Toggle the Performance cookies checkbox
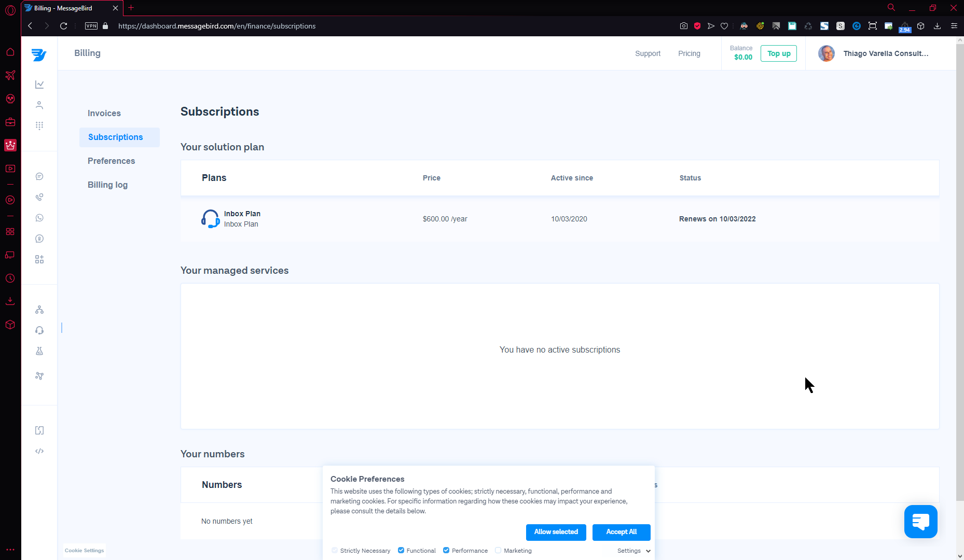This screenshot has height=560, width=964. point(446,550)
